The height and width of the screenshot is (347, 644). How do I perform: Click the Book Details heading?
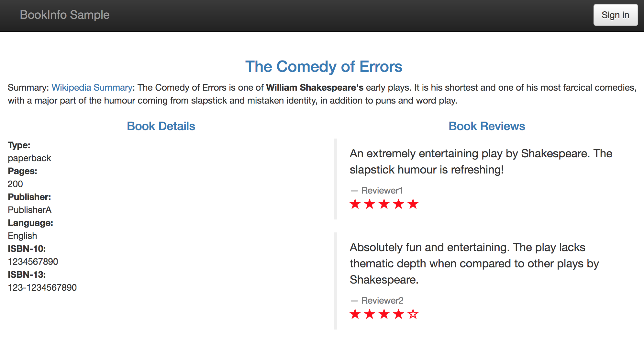click(161, 126)
